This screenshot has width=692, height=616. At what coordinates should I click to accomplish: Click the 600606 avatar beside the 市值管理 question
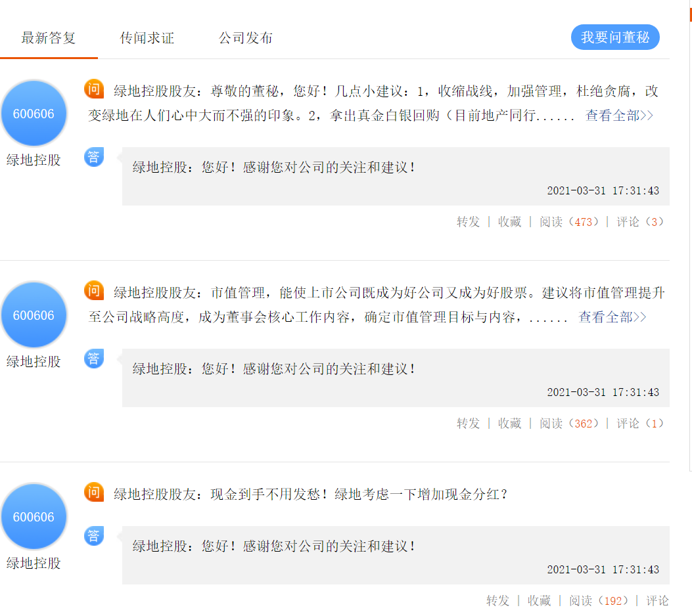(x=34, y=315)
